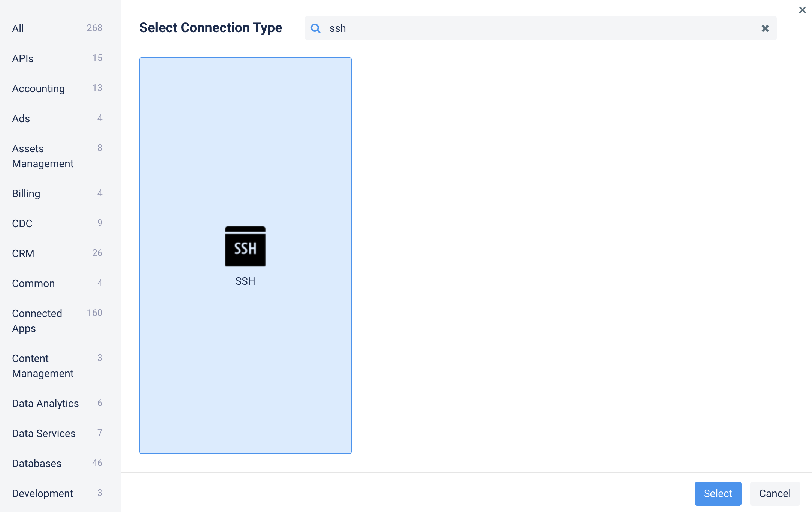Click the Cancel button
812x512 pixels.
point(775,493)
